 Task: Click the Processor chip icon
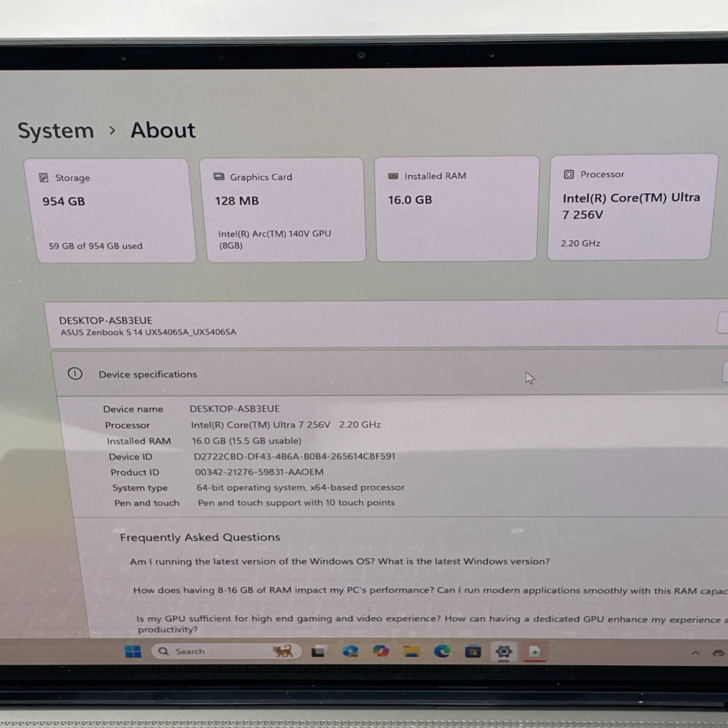569,174
